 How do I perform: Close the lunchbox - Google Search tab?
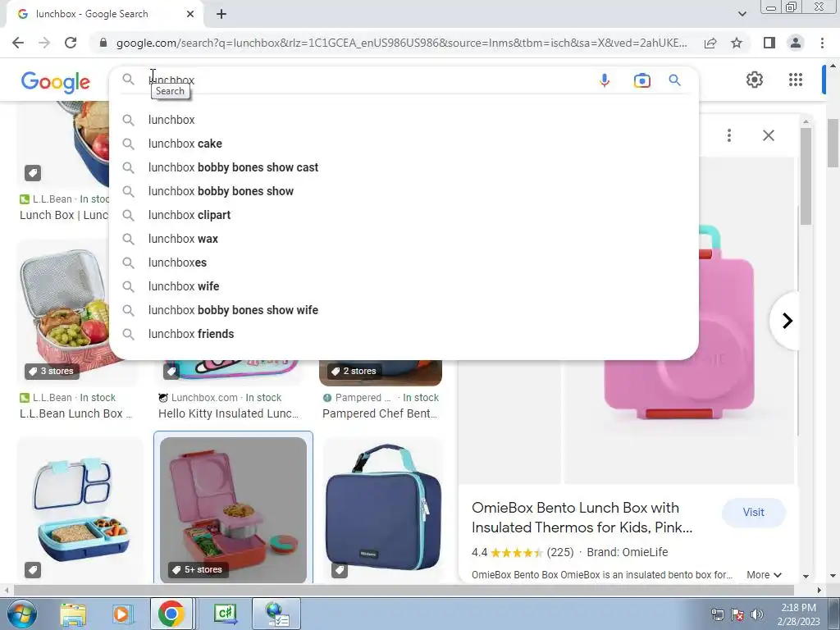[x=190, y=14]
